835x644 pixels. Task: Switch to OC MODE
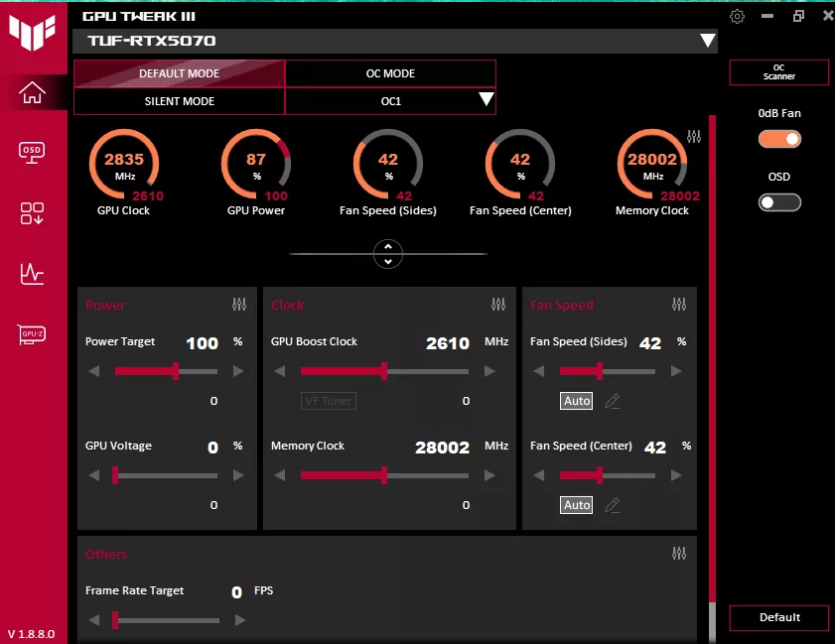click(x=390, y=73)
